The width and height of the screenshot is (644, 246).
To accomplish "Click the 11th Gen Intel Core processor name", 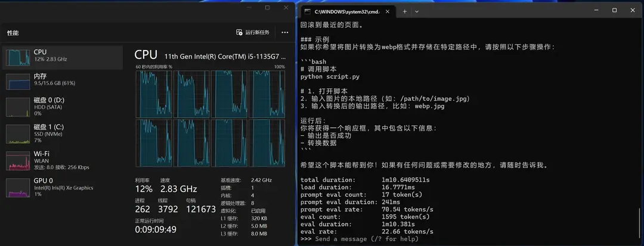I will (225, 56).
